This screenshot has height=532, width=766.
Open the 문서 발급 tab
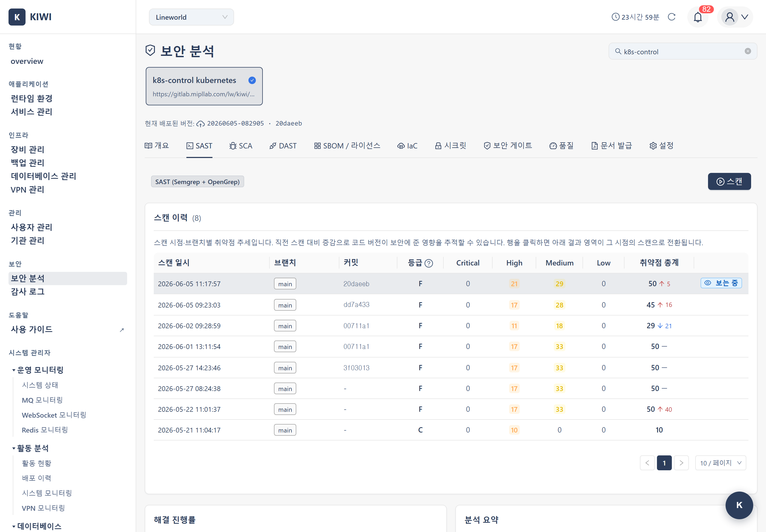click(611, 146)
